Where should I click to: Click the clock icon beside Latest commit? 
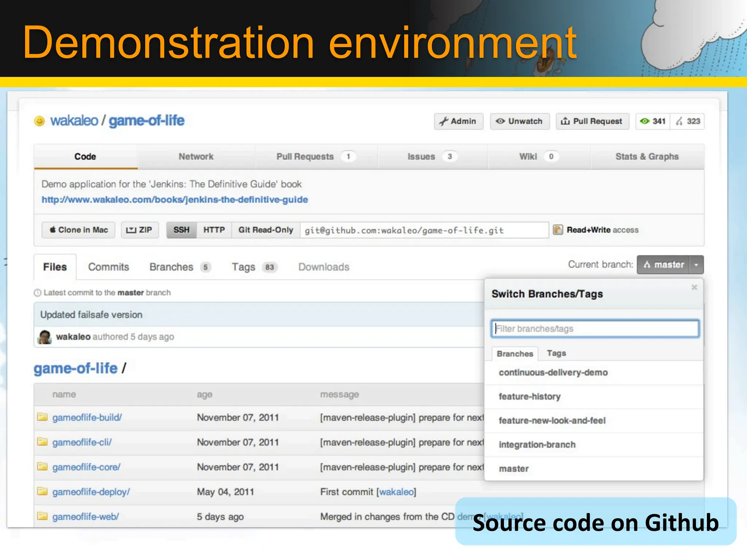(38, 293)
